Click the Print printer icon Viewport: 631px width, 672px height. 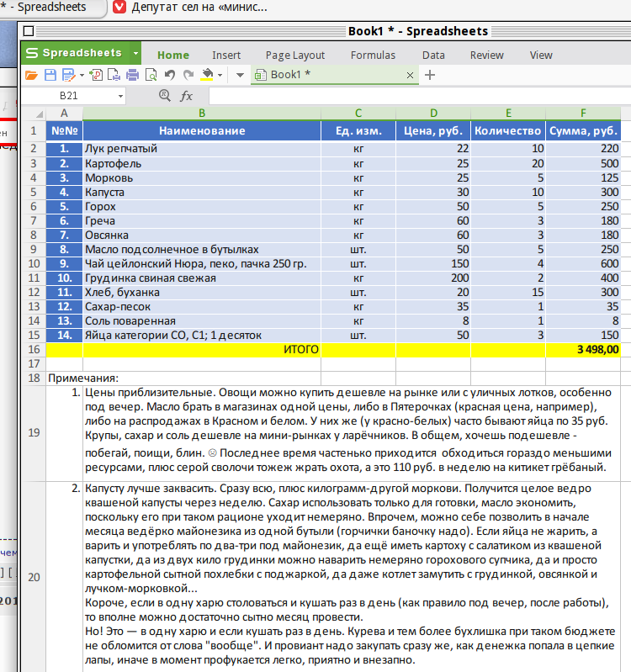coord(132,75)
